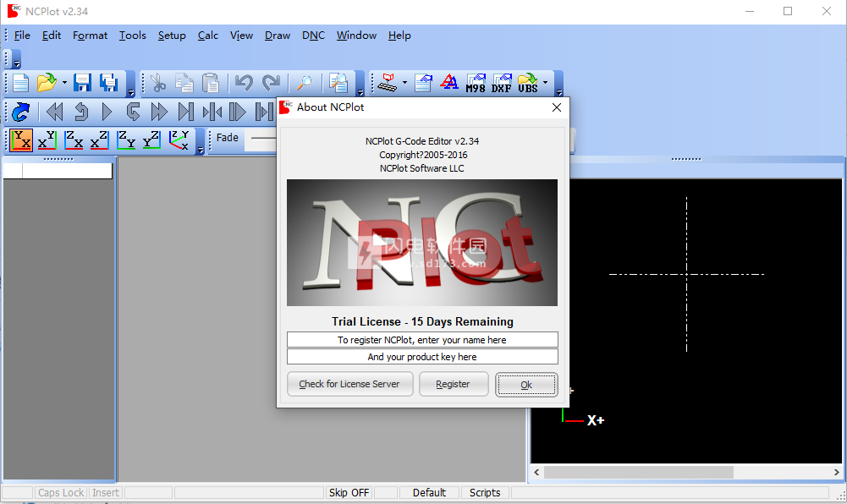Click the name registration input field
Viewport: 847px width, 504px height.
point(422,340)
